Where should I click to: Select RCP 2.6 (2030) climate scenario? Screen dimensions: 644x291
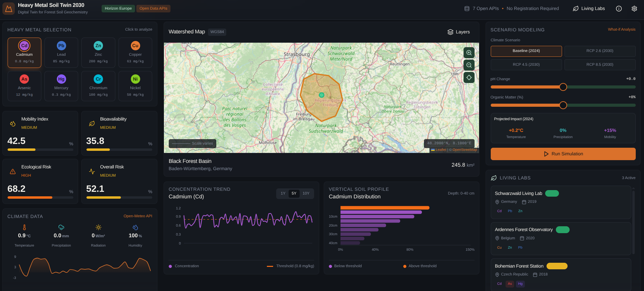(x=600, y=51)
